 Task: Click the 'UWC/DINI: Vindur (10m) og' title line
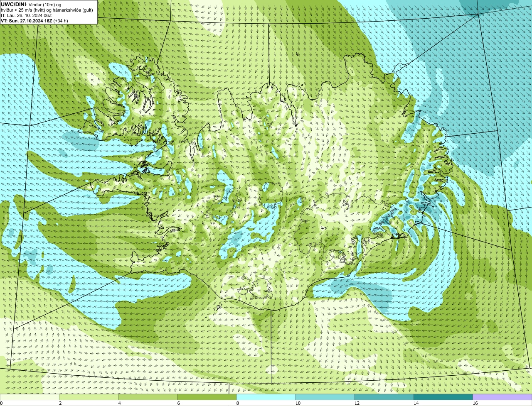point(31,4)
